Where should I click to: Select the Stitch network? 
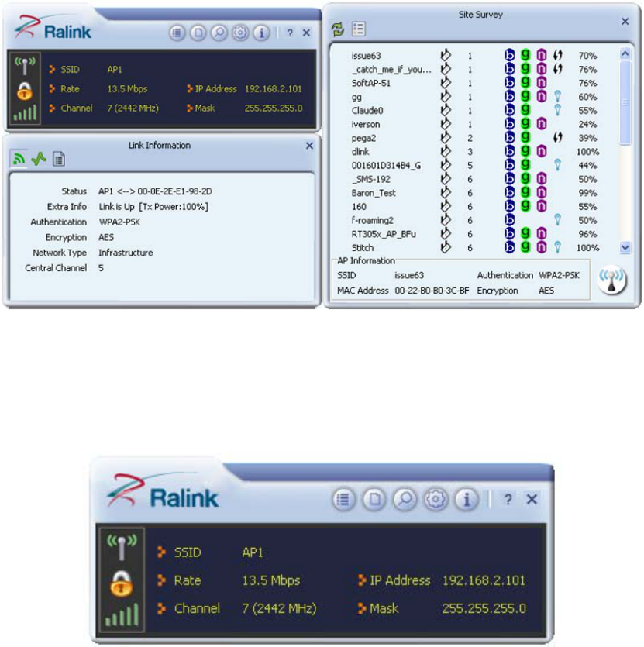coord(474,248)
